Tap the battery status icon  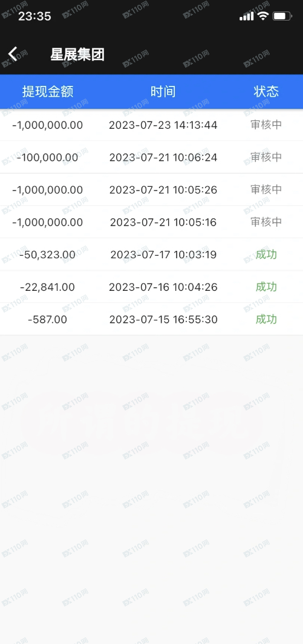coord(282,16)
